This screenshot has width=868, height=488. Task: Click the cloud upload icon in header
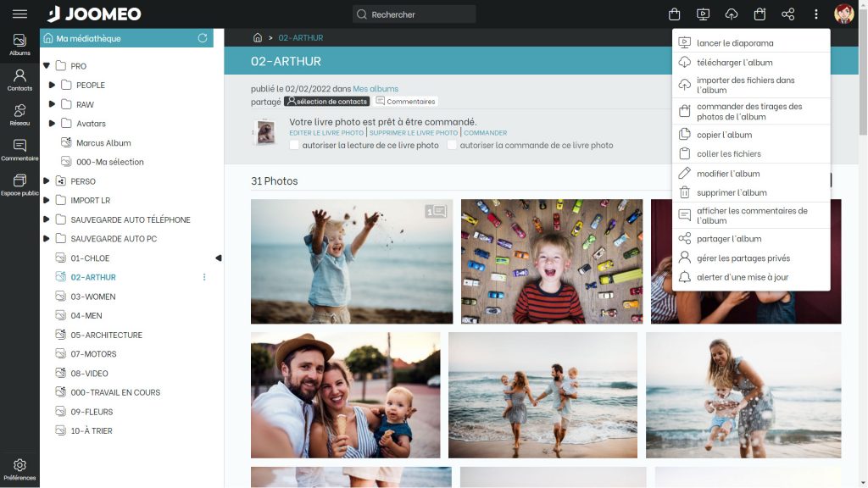point(731,14)
